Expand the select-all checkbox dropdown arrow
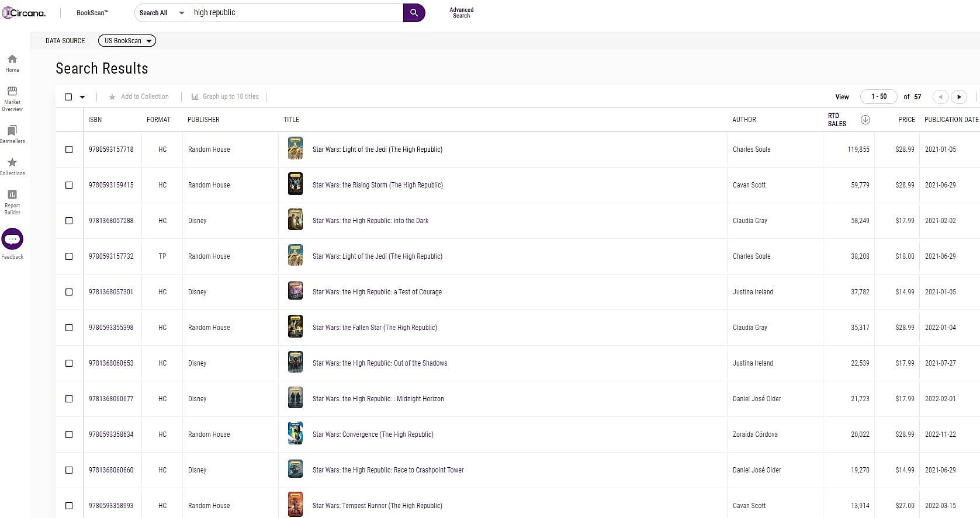Viewport: 980px width, 518px height. 82,97
